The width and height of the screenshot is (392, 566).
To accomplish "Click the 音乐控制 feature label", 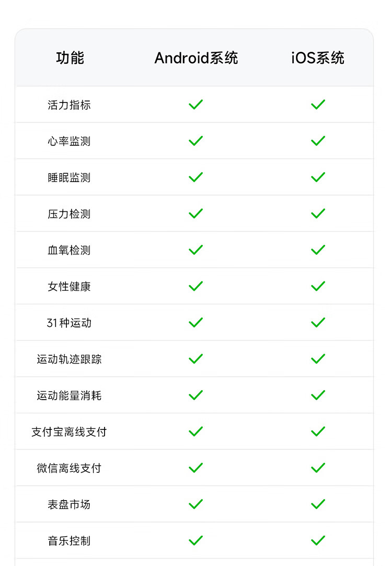I will (x=69, y=541).
